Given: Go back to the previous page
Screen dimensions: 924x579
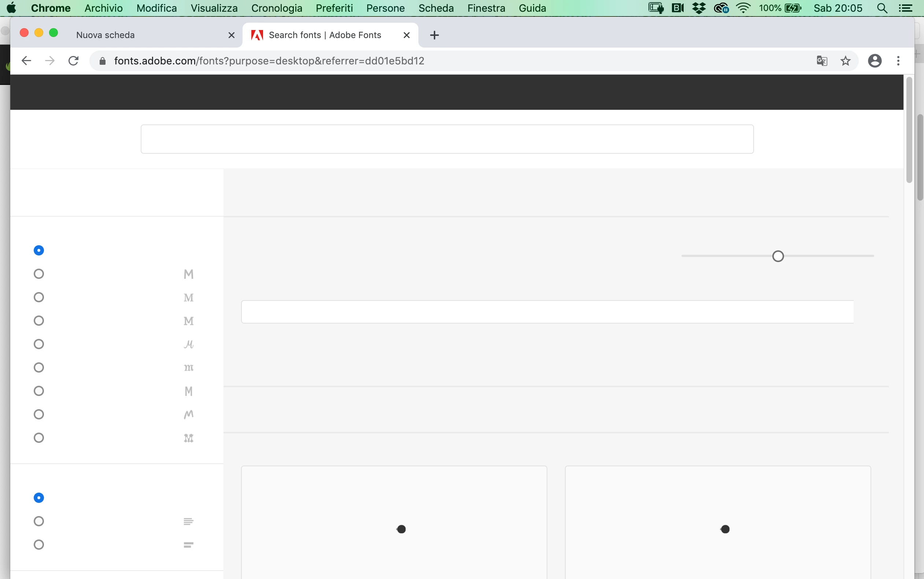Looking at the screenshot, I should (26, 61).
